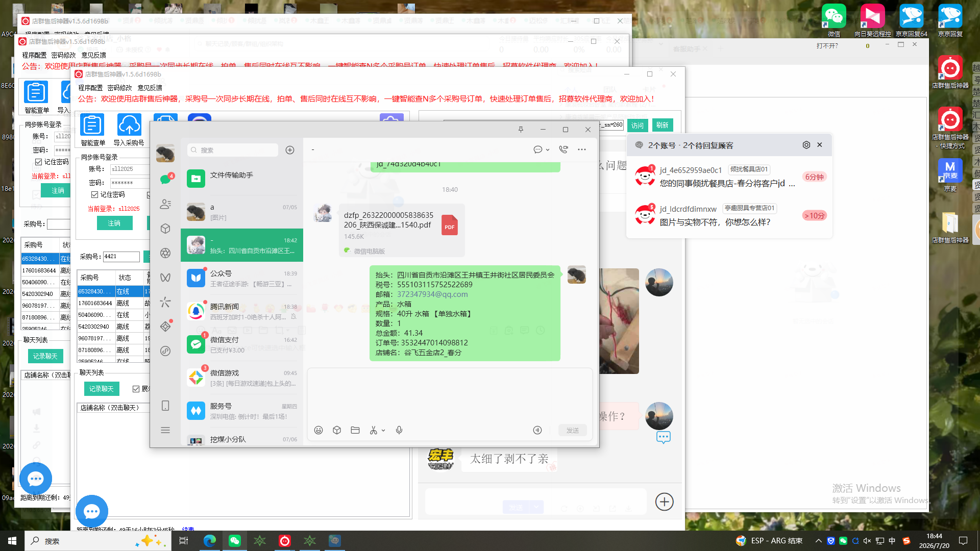Open the 京京回复64 desktop shortcut
Image resolution: width=980 pixels, height=551 pixels.
coord(912,21)
